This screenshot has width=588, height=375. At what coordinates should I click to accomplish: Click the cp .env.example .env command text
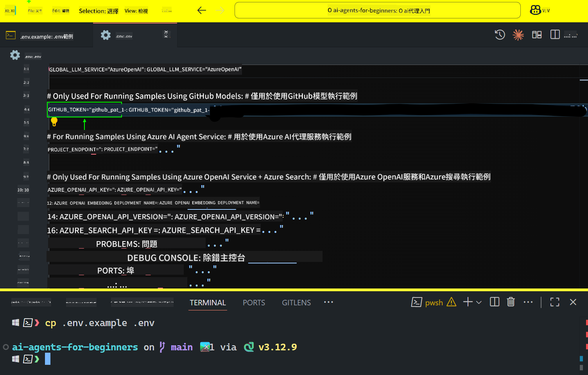coord(100,323)
